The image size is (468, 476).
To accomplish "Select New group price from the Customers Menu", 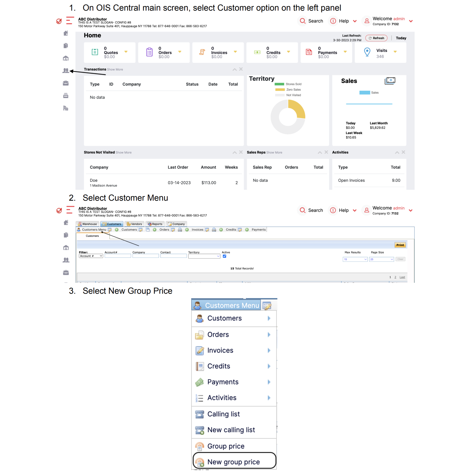I will click(x=234, y=461).
